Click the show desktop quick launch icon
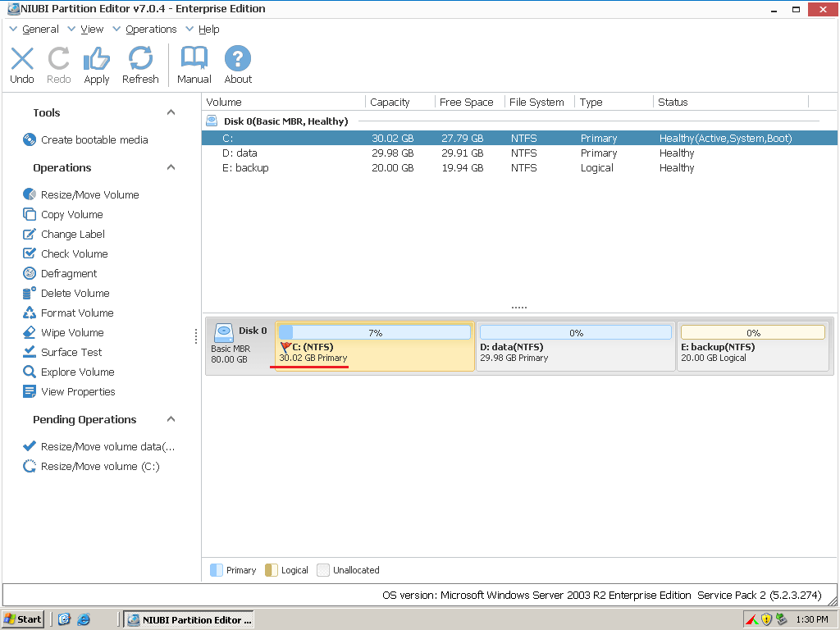Image resolution: width=840 pixels, height=630 pixels. [x=64, y=619]
